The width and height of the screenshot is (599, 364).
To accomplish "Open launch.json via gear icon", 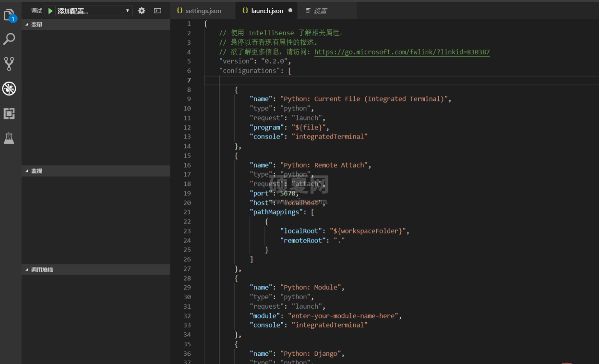I will pyautogui.click(x=141, y=11).
